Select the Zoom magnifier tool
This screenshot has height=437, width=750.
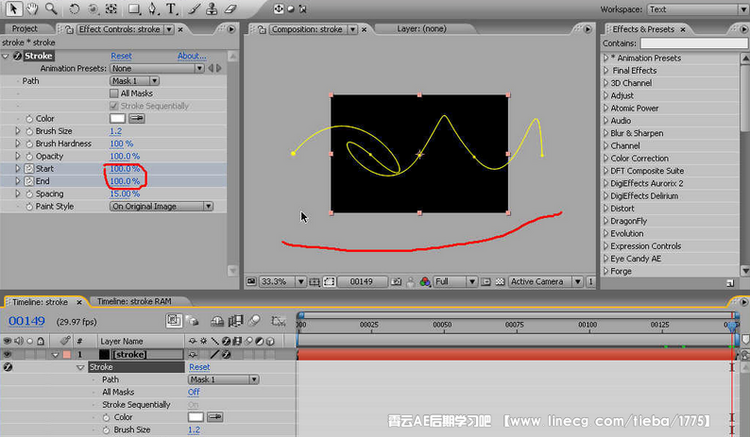click(51, 9)
